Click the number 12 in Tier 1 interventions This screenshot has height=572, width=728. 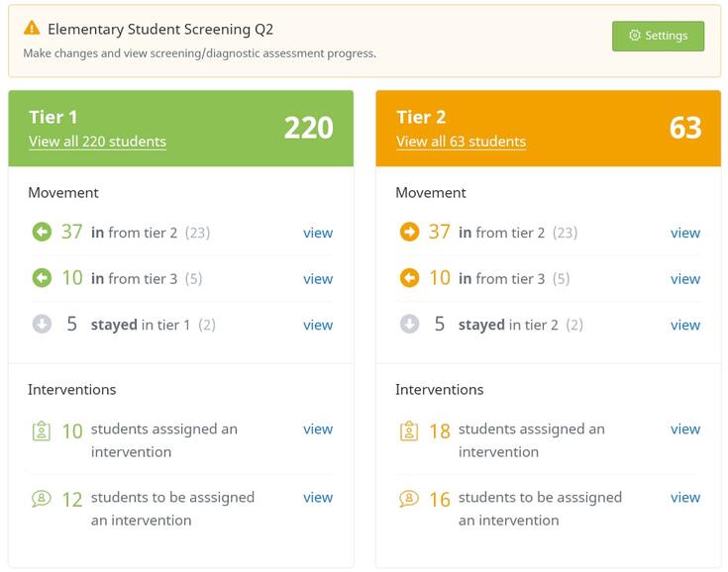[x=72, y=500]
